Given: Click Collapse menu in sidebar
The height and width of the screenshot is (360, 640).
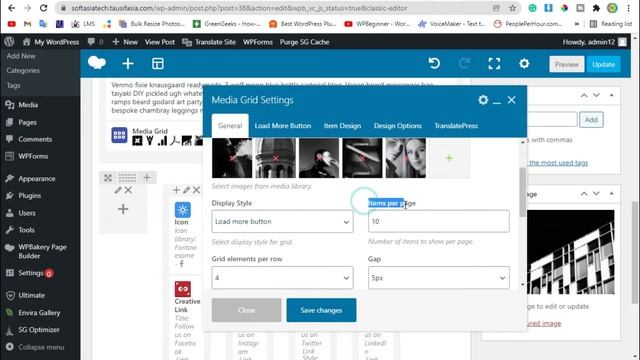Looking at the screenshot, I should 35,347.
